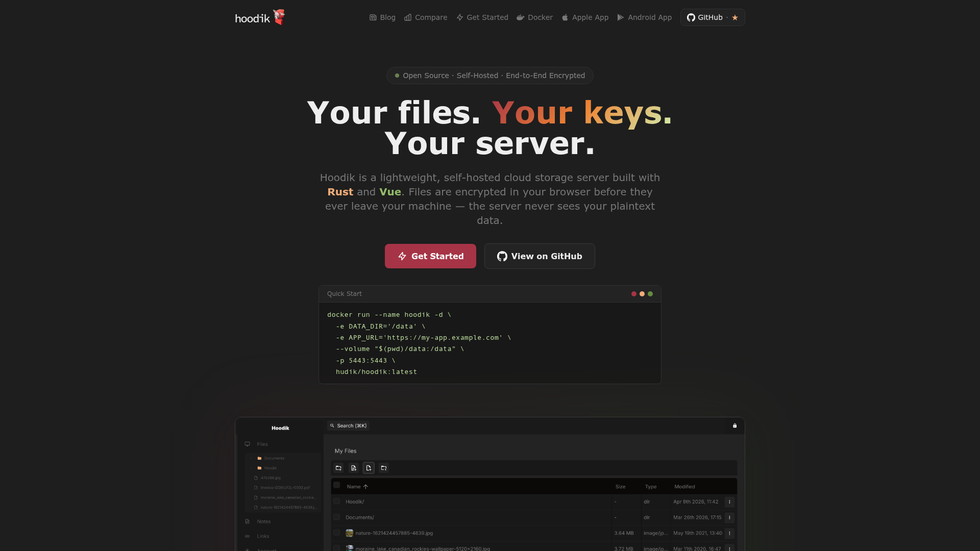The image size is (980, 551).
Task: Open the three-dot menu for nature jpg row
Action: point(729,534)
